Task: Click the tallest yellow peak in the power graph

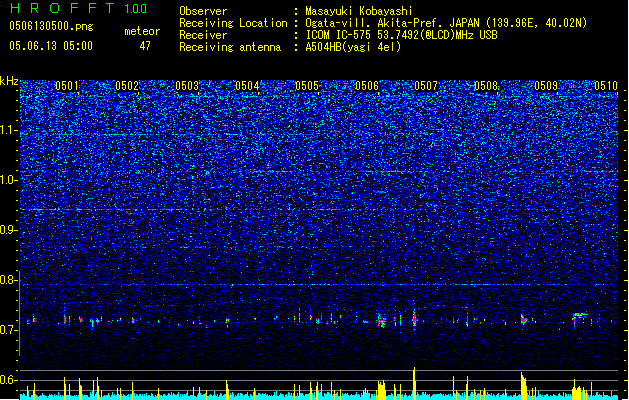Action: coord(414,382)
